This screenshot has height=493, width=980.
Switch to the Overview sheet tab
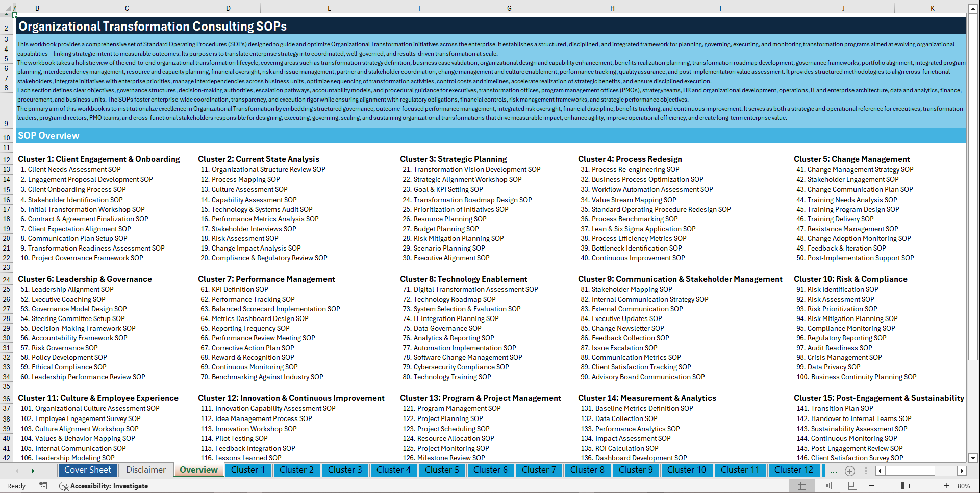198,470
